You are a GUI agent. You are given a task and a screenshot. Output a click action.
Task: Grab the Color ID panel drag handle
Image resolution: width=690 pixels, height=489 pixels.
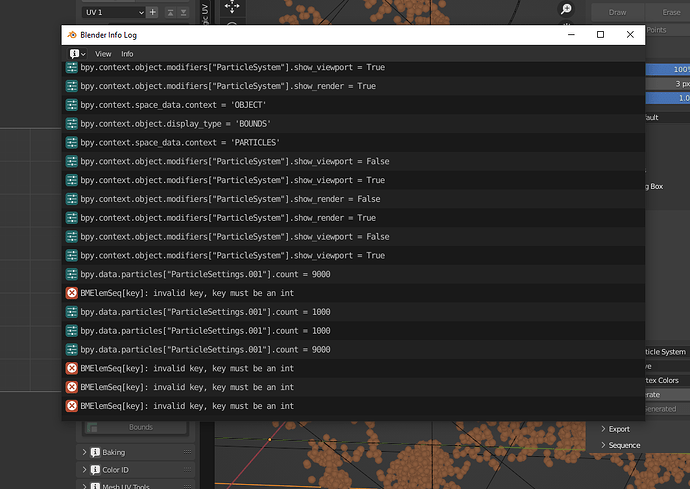pyautogui.click(x=187, y=470)
